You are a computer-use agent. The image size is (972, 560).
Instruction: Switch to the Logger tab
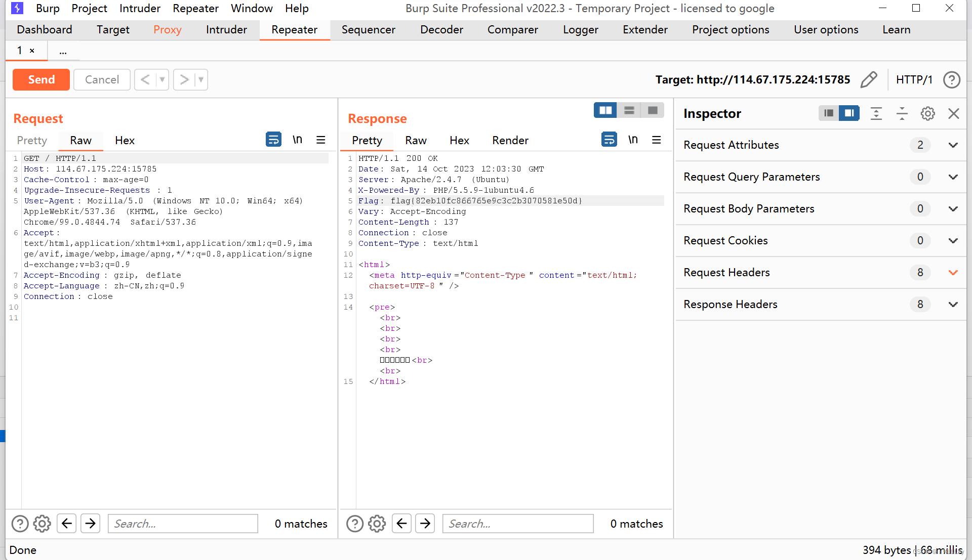(x=581, y=30)
